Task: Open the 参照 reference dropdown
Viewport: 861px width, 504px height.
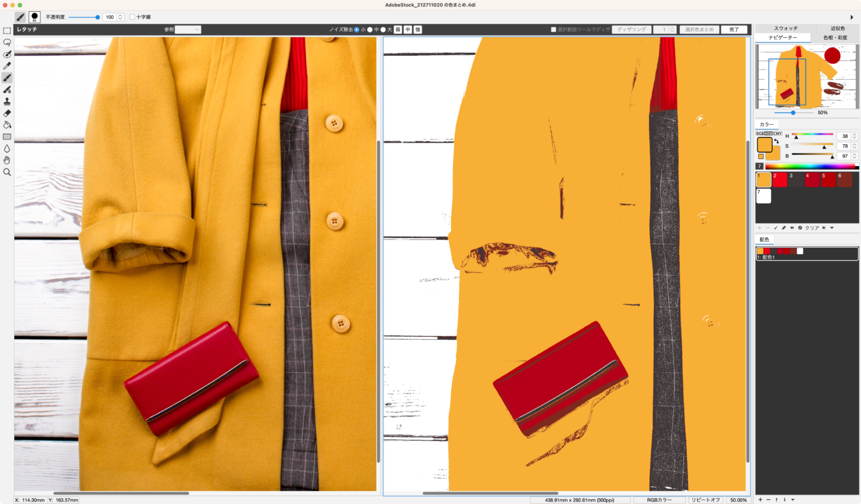Action: coord(188,30)
